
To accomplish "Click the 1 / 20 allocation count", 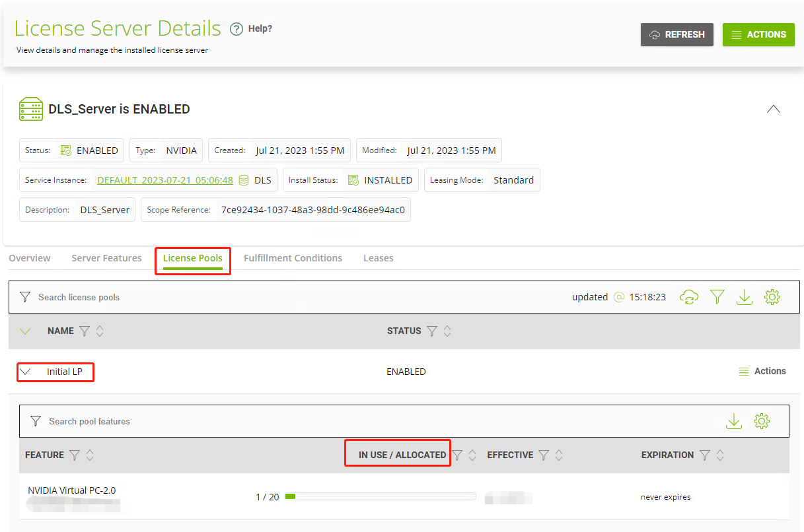I will pyautogui.click(x=268, y=497).
